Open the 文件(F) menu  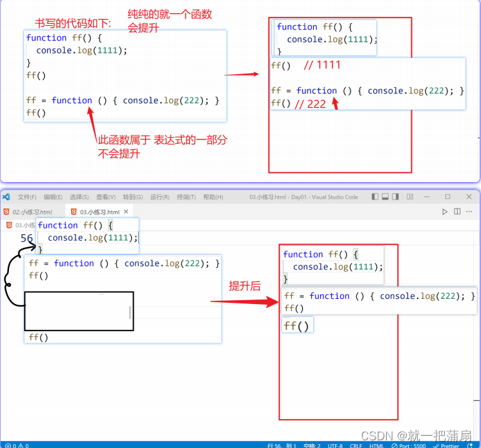tap(27, 197)
